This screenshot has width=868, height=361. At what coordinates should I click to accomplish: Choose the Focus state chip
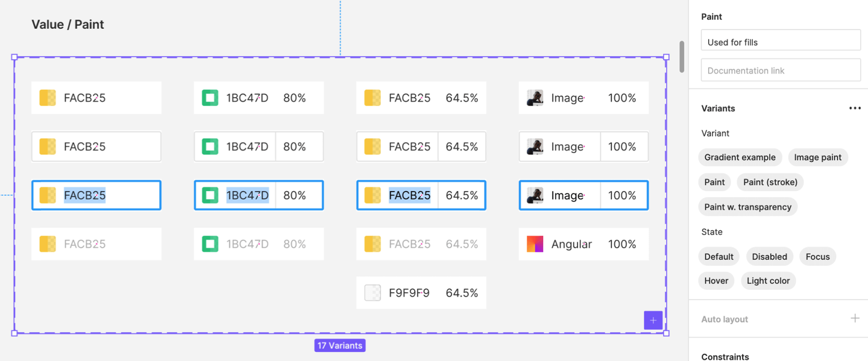coord(817,257)
